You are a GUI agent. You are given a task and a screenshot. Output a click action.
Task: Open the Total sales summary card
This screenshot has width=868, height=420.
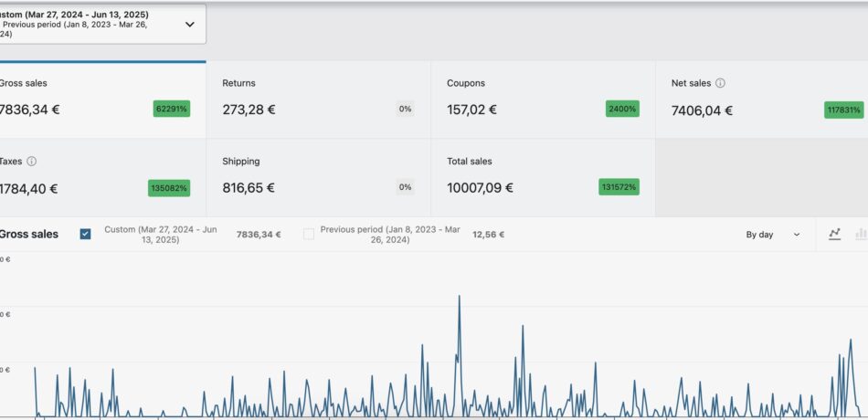pyautogui.click(x=542, y=177)
